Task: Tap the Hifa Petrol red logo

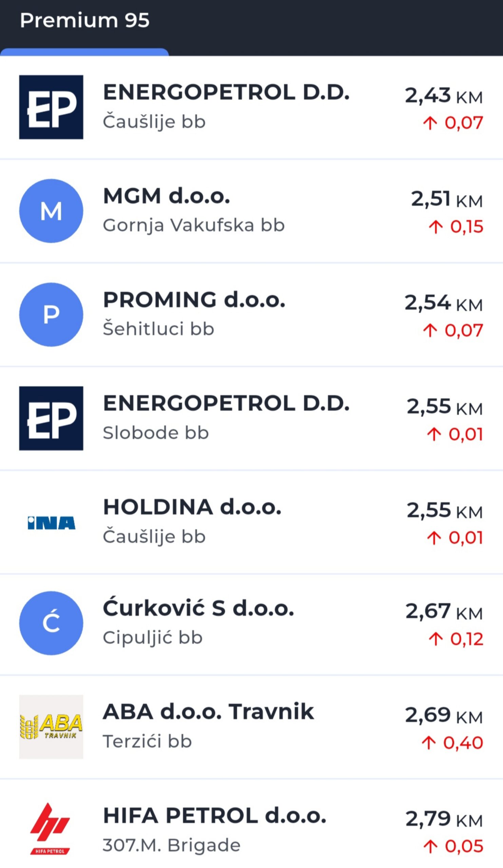Action: pos(50,828)
